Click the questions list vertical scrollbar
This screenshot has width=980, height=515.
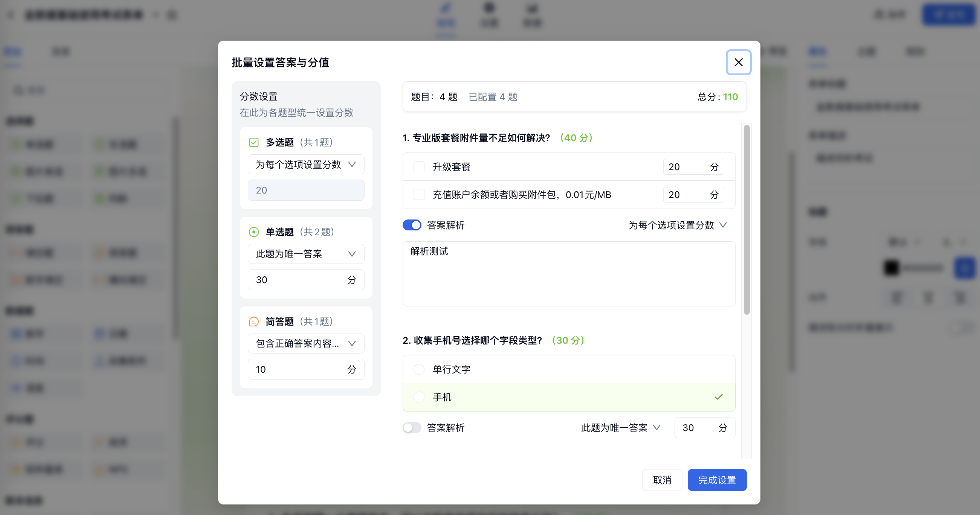pyautogui.click(x=746, y=220)
